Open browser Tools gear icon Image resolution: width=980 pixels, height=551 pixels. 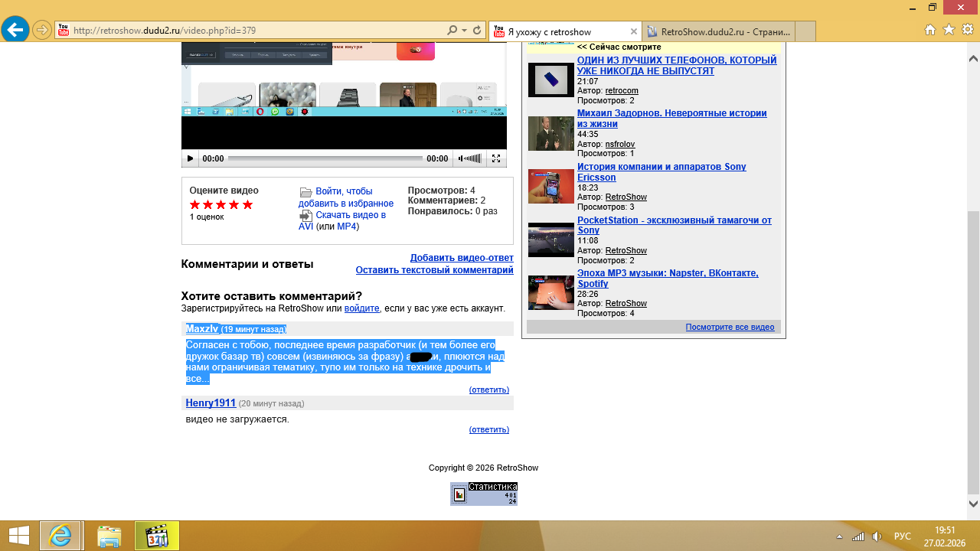click(967, 30)
